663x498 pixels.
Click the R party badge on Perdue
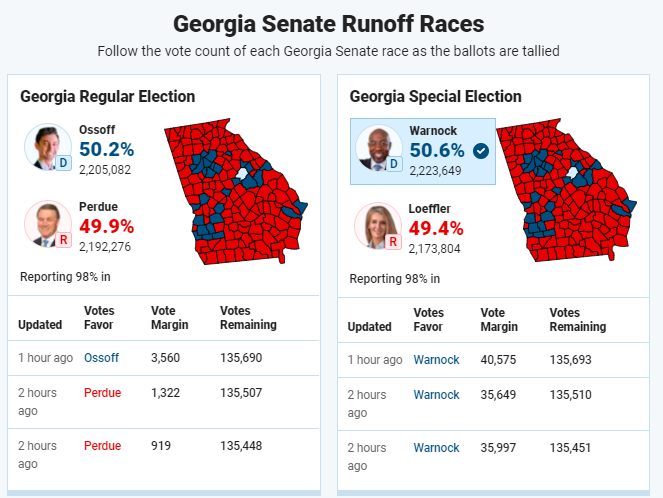tap(63, 240)
